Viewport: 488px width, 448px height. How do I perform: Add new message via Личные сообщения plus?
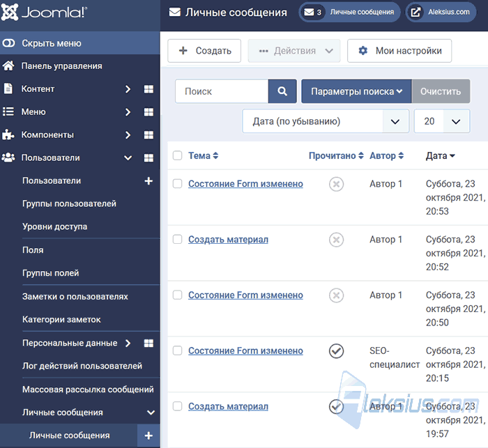pyautogui.click(x=148, y=435)
